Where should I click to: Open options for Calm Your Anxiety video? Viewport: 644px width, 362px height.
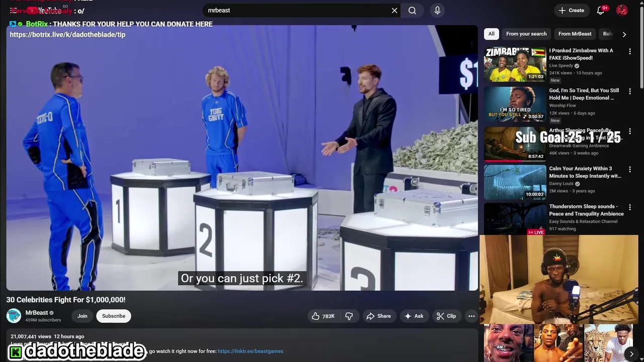click(x=629, y=169)
